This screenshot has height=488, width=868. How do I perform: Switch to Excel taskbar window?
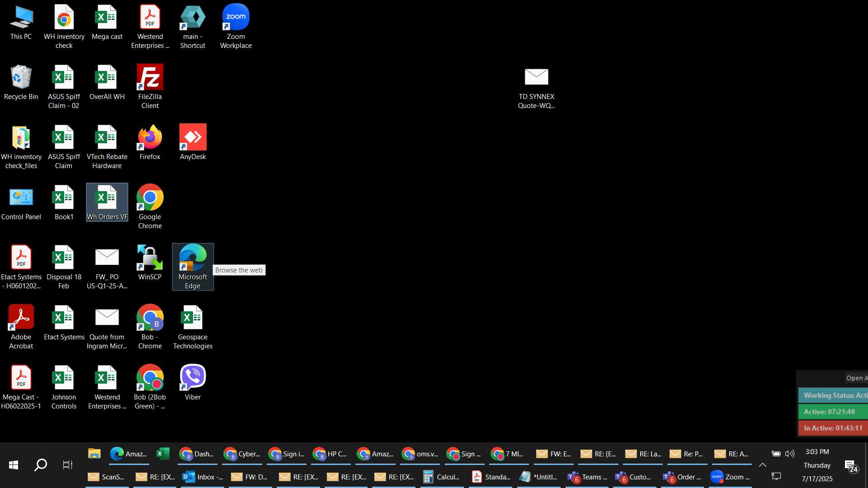[163, 454]
